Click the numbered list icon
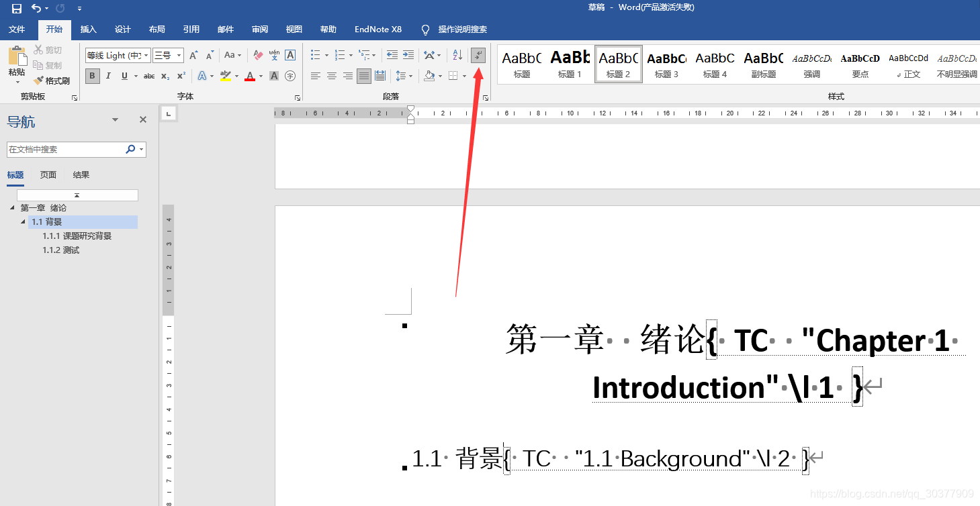Image resolution: width=980 pixels, height=506 pixels. [339, 55]
